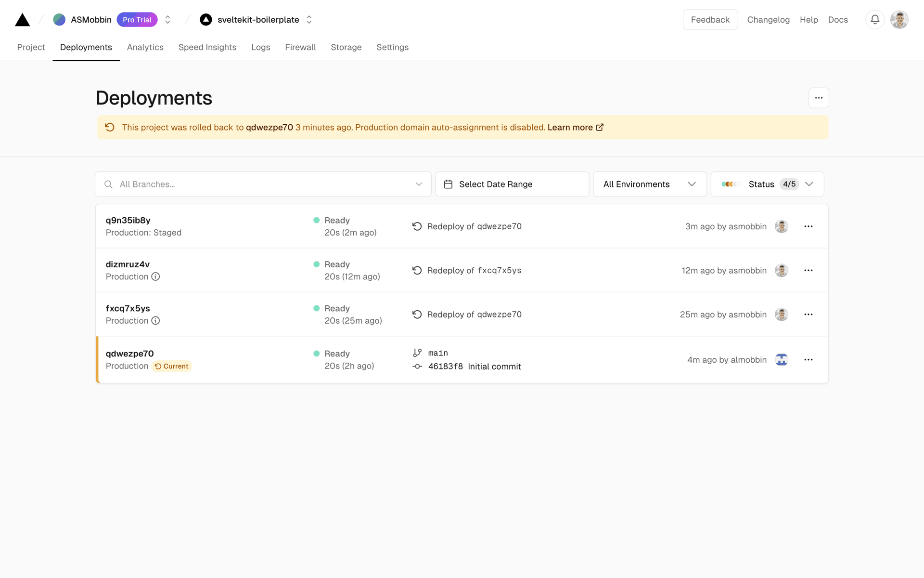Open the ASMobbin team avatar

click(x=59, y=20)
